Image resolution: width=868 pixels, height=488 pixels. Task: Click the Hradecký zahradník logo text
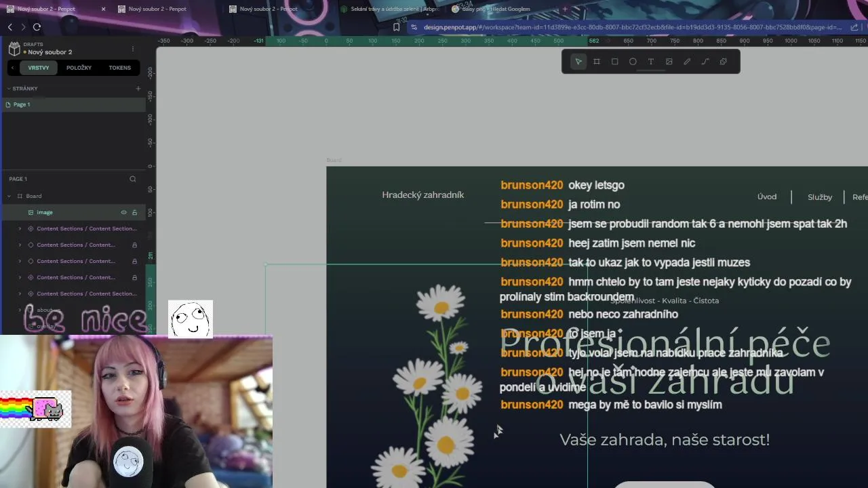[422, 195]
